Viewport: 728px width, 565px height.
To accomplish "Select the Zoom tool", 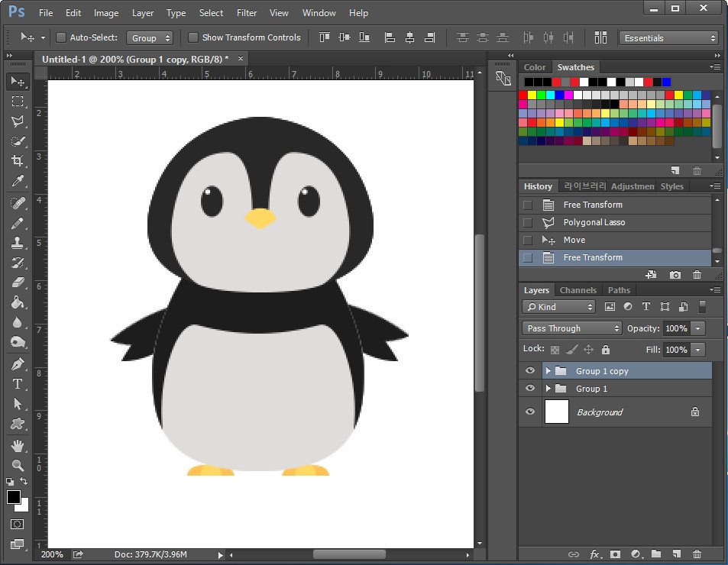I will [x=18, y=465].
